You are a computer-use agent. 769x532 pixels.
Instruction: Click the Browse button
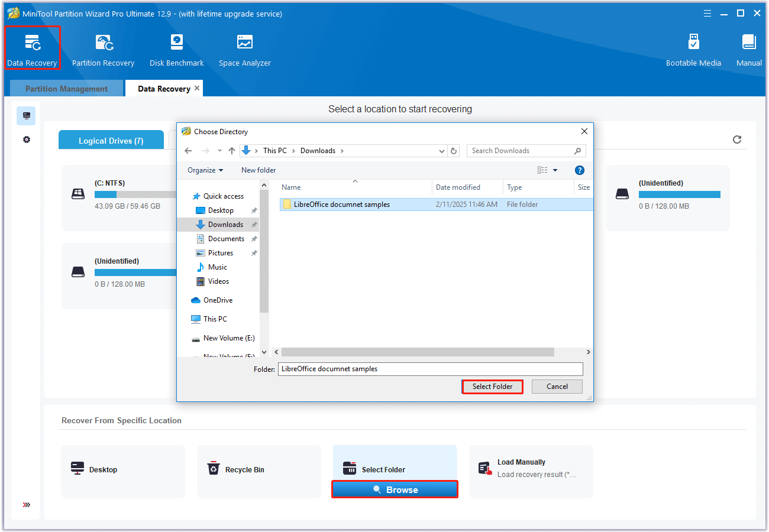point(395,489)
